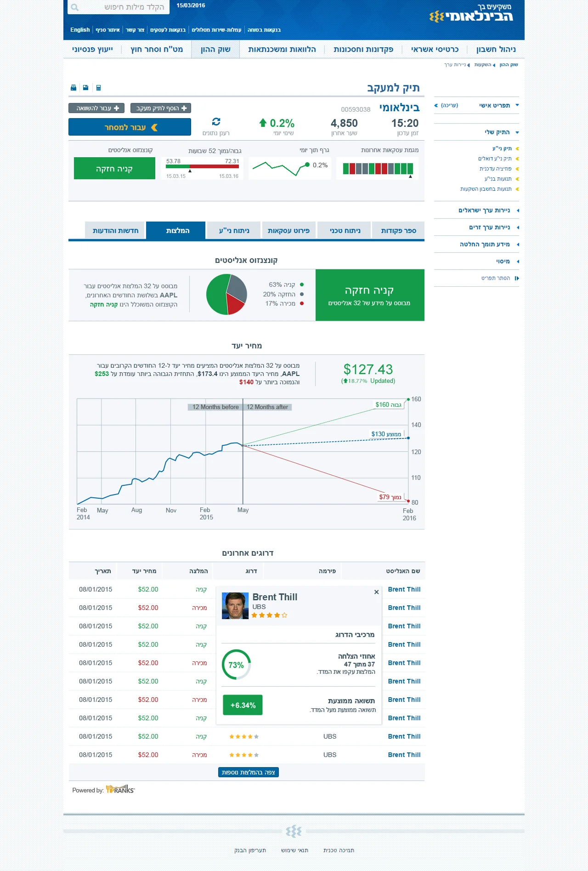The width and height of the screenshot is (588, 871).
Task: Expand Israeli securities sidebar section
Action: click(x=488, y=210)
